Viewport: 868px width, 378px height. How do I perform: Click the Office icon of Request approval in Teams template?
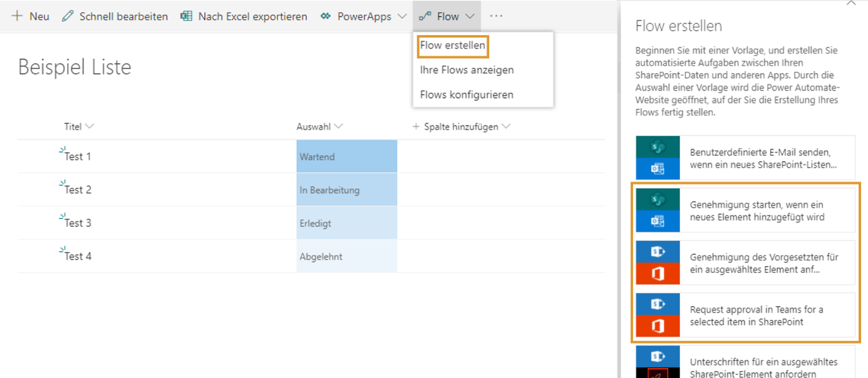(x=658, y=326)
